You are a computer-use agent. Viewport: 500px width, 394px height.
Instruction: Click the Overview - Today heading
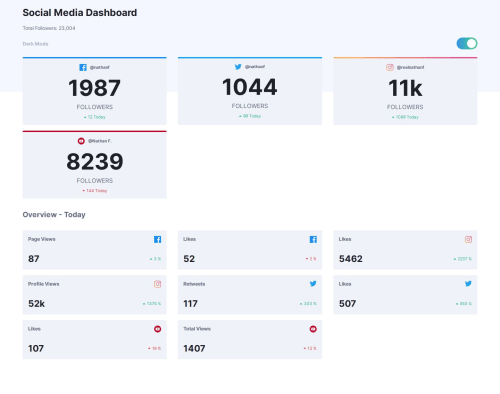[54, 215]
